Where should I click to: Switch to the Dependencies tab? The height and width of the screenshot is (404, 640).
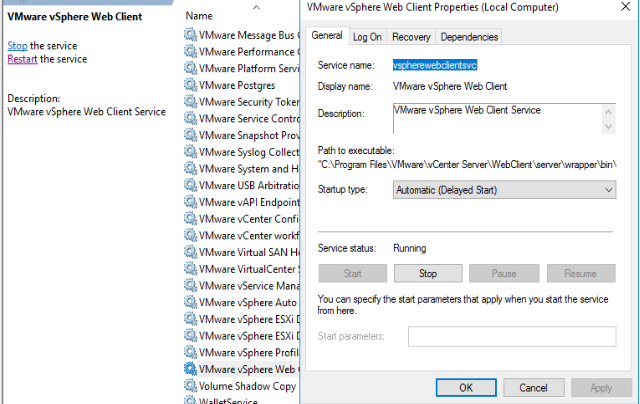pyautogui.click(x=469, y=37)
